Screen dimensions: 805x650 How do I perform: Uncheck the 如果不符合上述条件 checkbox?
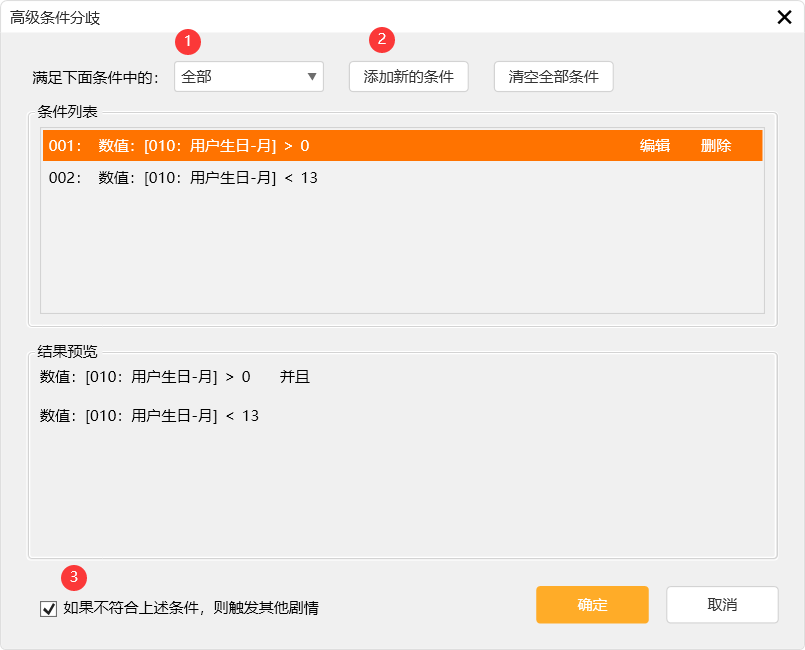coord(48,608)
